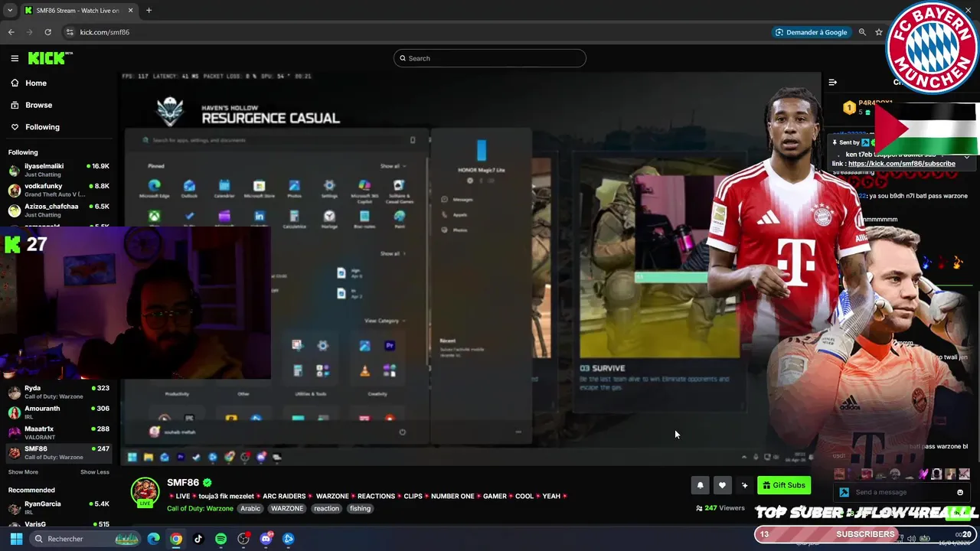
Task: Open ilyaselmaliki's channel from following list
Action: (x=59, y=170)
